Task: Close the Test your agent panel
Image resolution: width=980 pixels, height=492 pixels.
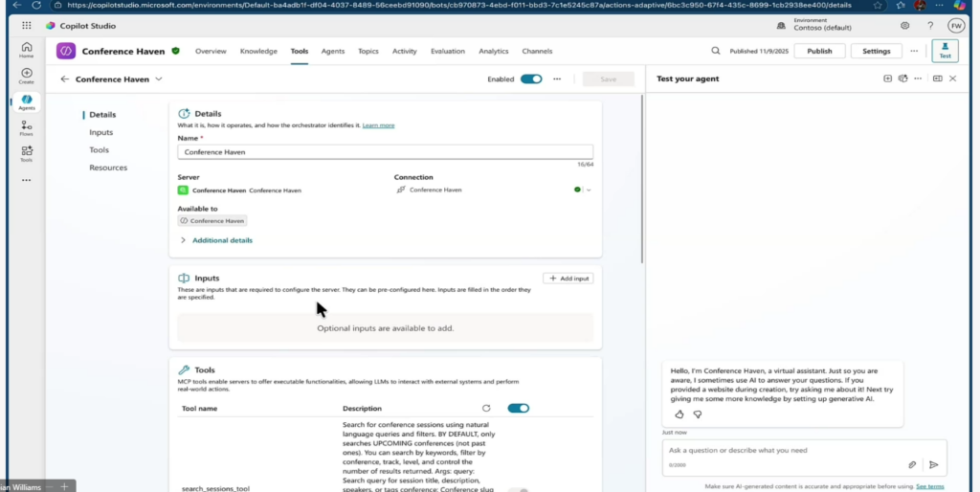Action: point(952,78)
